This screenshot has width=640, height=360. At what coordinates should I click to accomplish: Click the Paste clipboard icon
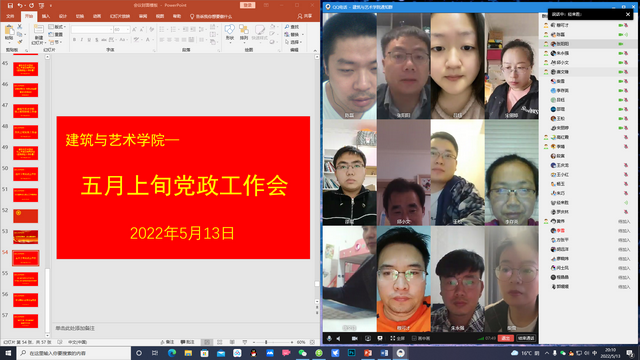[x=9, y=33]
